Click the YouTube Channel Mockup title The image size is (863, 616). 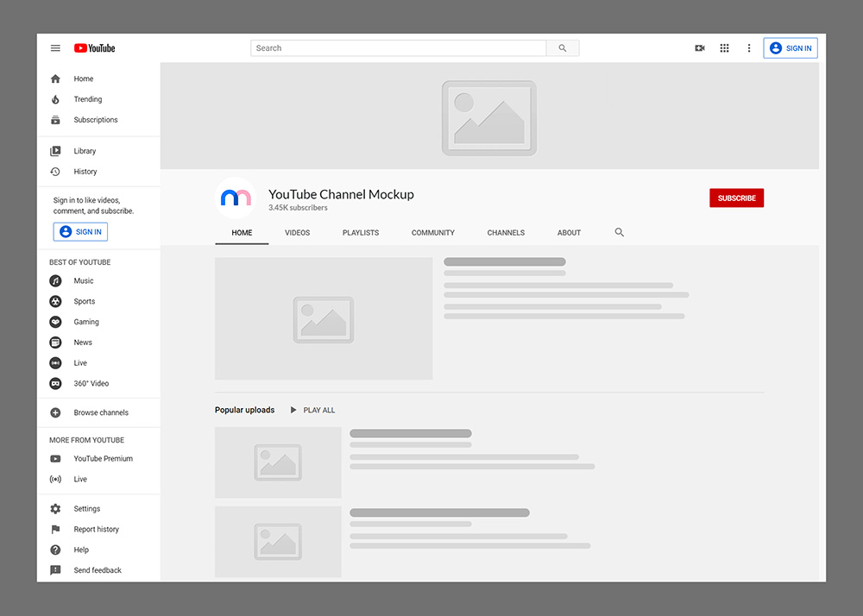[341, 194]
